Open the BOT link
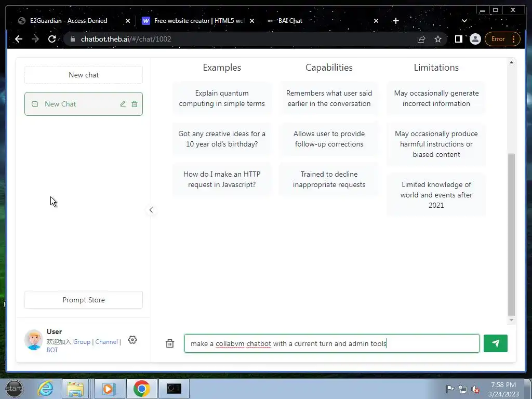 (52, 350)
